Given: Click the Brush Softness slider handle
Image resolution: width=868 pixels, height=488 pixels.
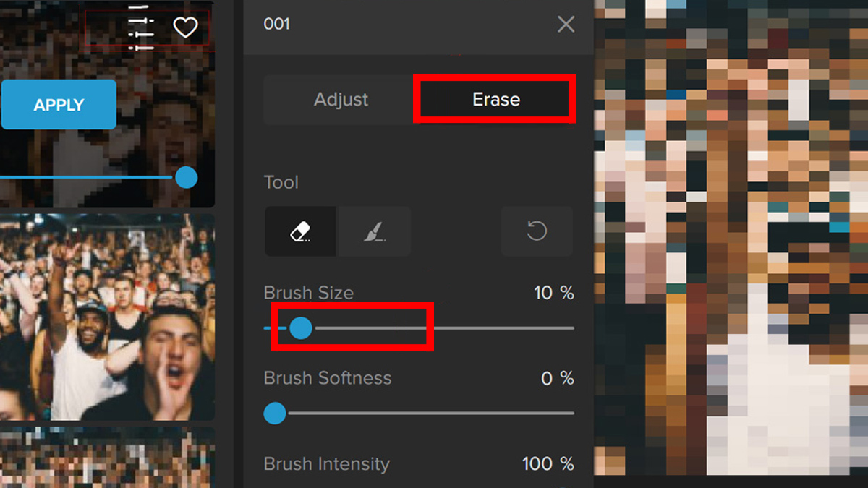Looking at the screenshot, I should point(275,414).
